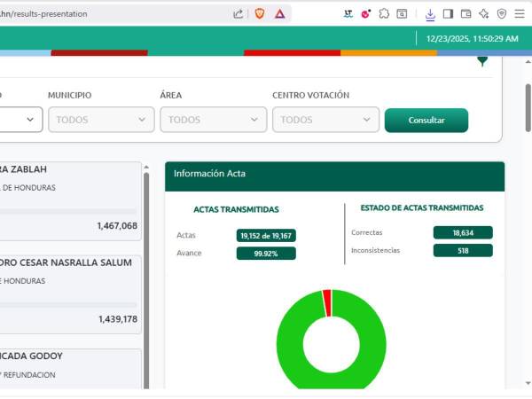Click the page vertical scrollbar thumb

pyautogui.click(x=528, y=107)
